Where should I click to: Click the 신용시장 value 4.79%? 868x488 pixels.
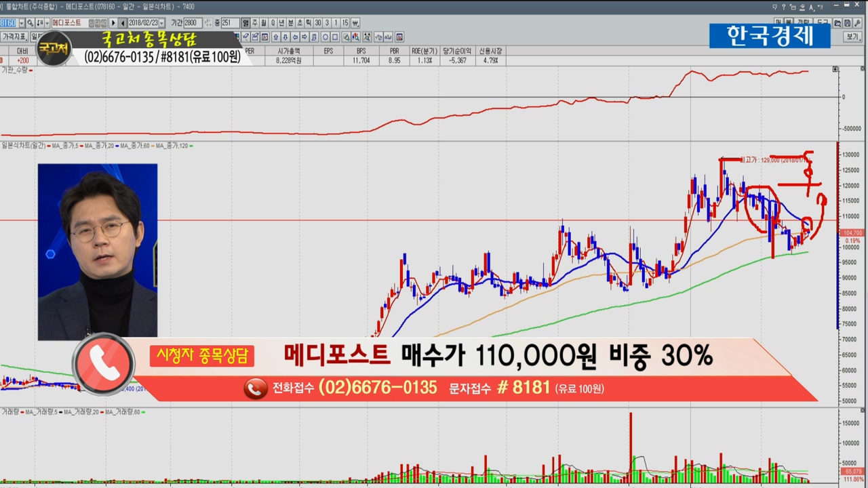(491, 60)
